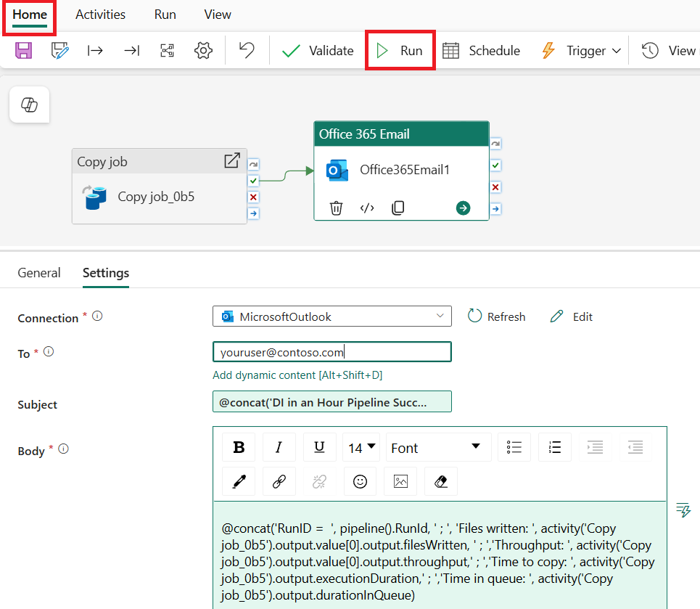
Task: Toggle bold formatting in Body editor
Action: (x=239, y=447)
